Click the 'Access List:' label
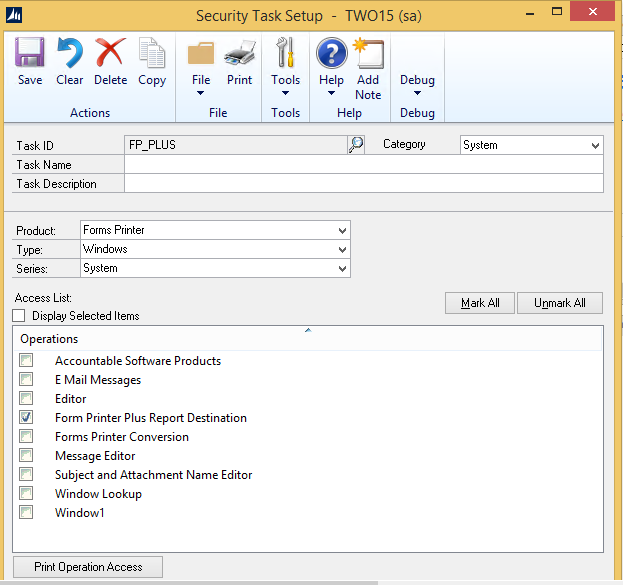This screenshot has width=623, height=585. coord(43,298)
